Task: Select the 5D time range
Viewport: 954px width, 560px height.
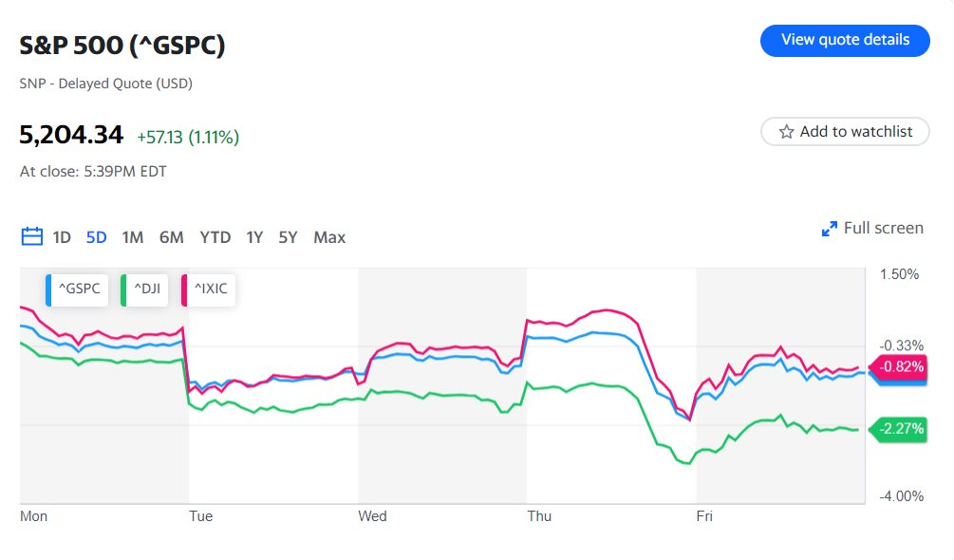Action: pyautogui.click(x=96, y=237)
